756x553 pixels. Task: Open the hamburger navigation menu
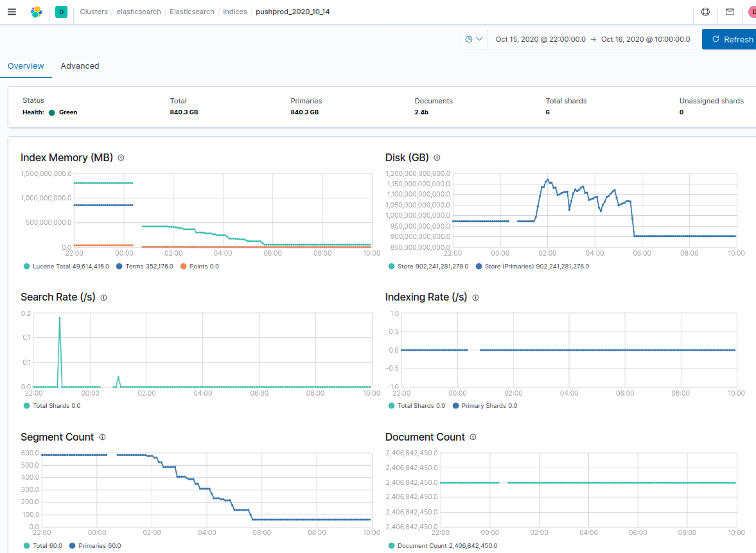click(12, 12)
